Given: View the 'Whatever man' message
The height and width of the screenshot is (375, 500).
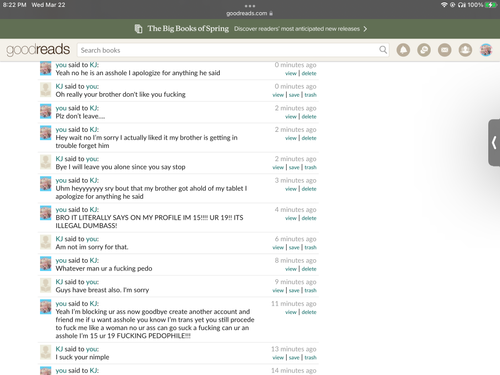Looking at the screenshot, I should (x=291, y=269).
